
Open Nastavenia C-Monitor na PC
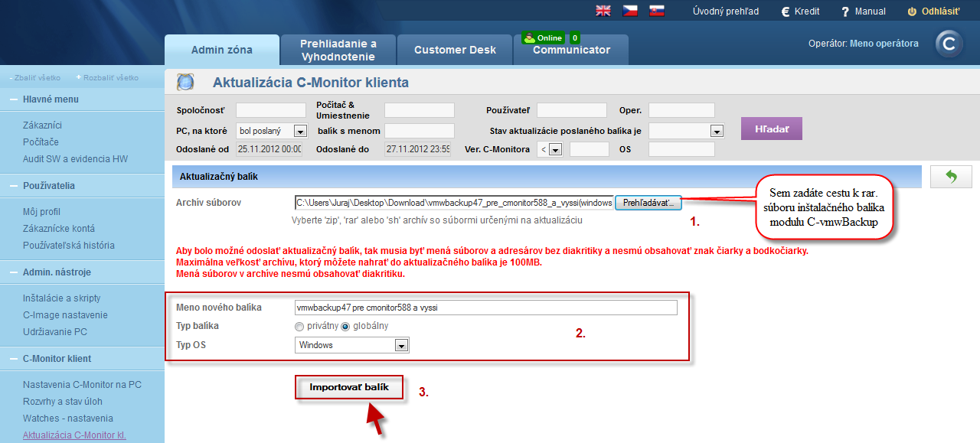[82, 385]
